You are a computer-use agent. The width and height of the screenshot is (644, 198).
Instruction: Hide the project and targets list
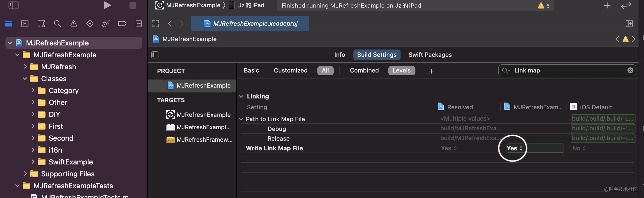[x=155, y=55]
